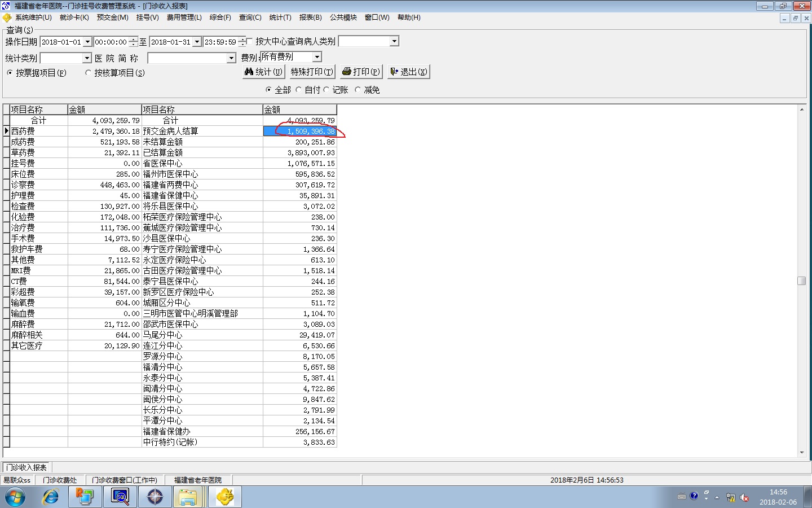Adjust the 23:59:59 end time spinner
The width and height of the screenshot is (812, 508).
[242, 42]
